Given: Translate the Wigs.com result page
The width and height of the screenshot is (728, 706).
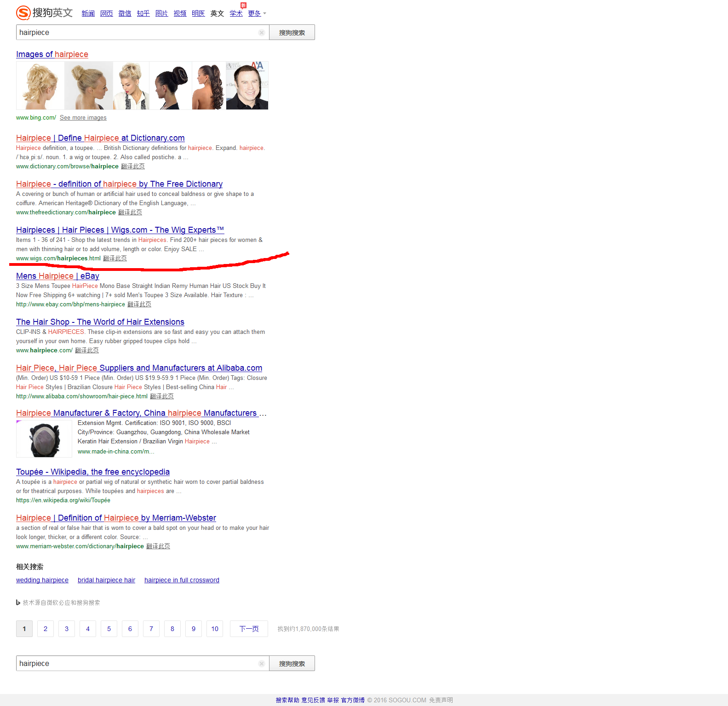Looking at the screenshot, I should pyautogui.click(x=115, y=258).
